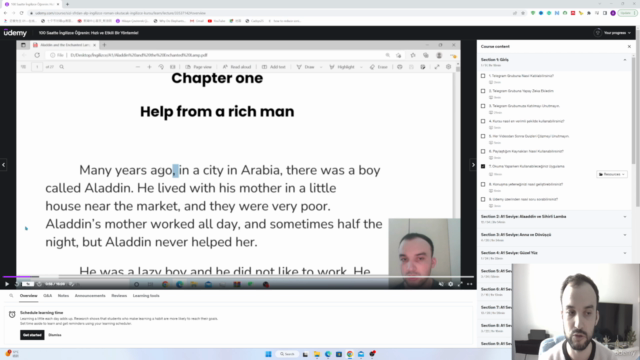Open the Resources dropdown for lecture 7
Viewport: 640px width, 360px height.
[x=612, y=174]
